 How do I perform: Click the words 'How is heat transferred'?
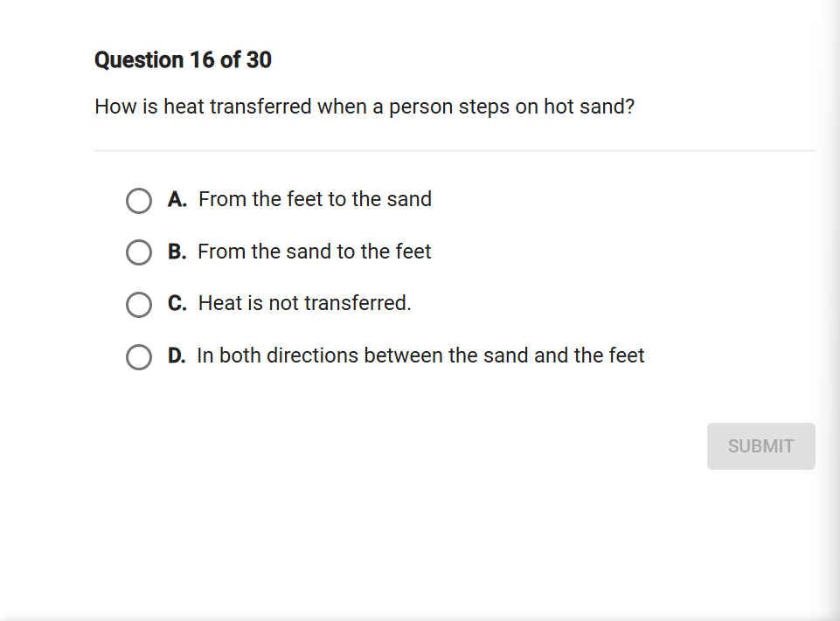[203, 107]
